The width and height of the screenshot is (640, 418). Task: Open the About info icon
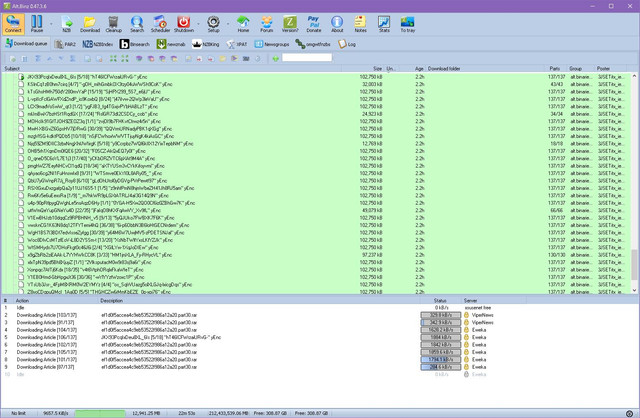click(337, 24)
